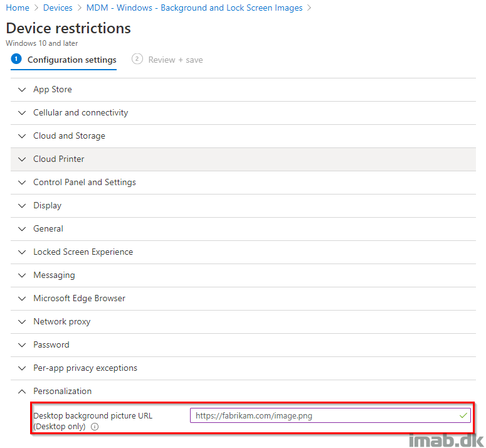
Task: Go to Home breadcrumb link
Action: [x=18, y=8]
